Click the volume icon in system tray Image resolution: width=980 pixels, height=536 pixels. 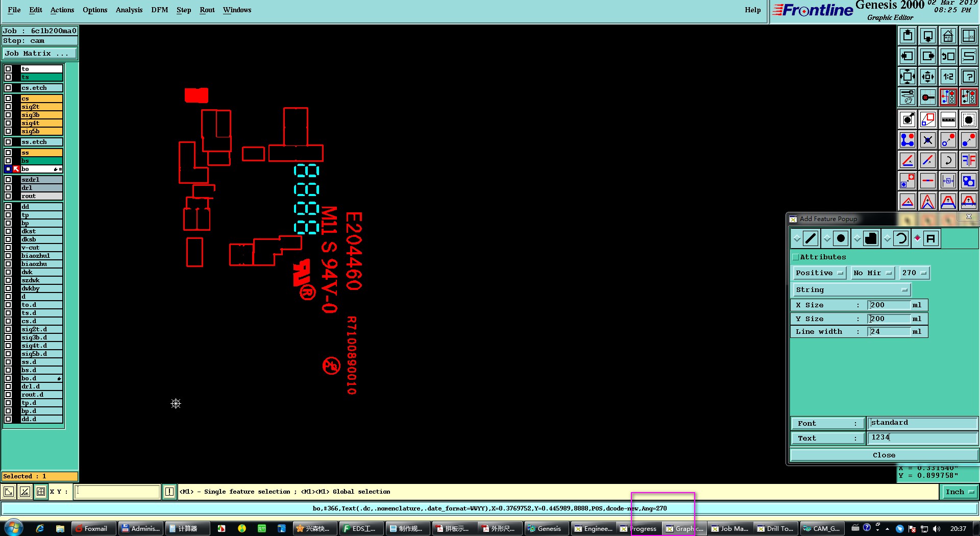(936, 529)
